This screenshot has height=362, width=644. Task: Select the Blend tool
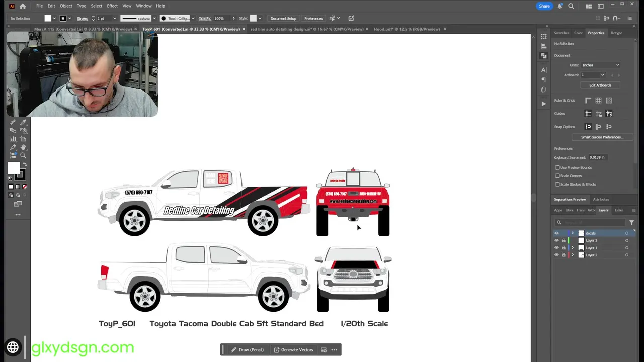13,130
